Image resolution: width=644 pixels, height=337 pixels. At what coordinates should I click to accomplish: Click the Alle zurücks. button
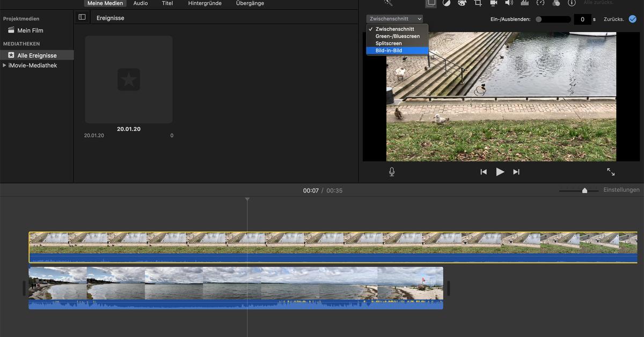tap(598, 3)
